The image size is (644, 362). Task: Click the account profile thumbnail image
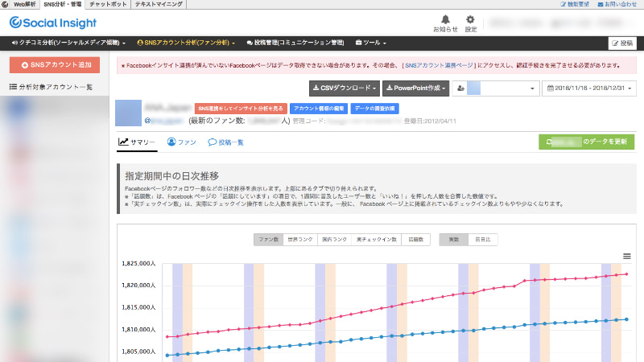coord(128,113)
